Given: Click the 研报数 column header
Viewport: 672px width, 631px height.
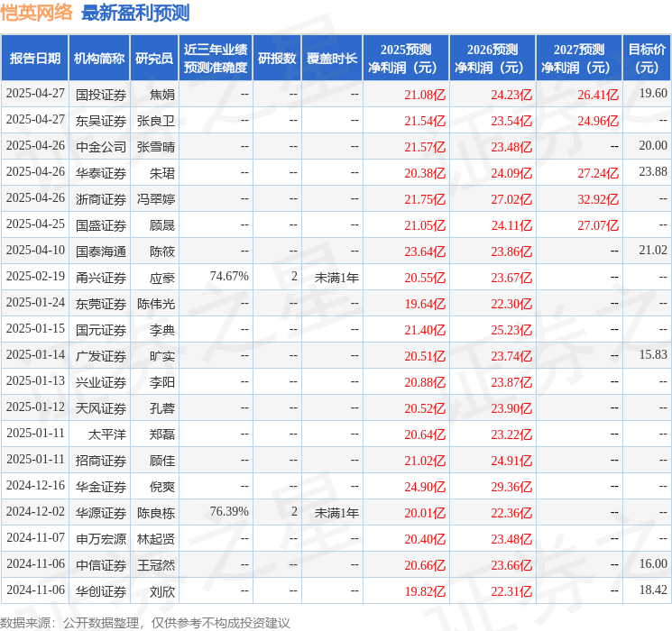Looking at the screenshot, I should click(x=277, y=59).
